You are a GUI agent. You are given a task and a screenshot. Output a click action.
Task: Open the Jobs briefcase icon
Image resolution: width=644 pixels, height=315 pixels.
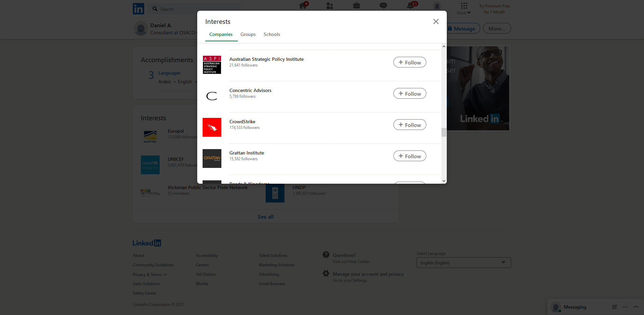pos(357,6)
